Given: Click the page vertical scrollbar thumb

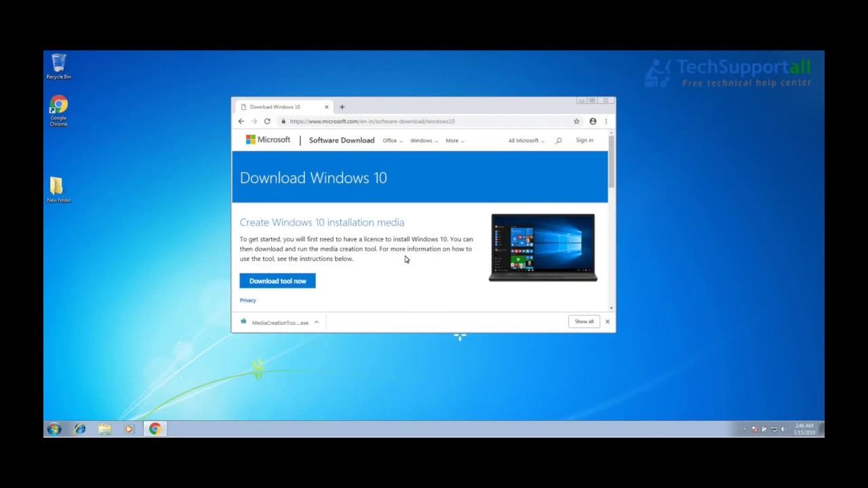Looking at the screenshot, I should coord(611,162).
